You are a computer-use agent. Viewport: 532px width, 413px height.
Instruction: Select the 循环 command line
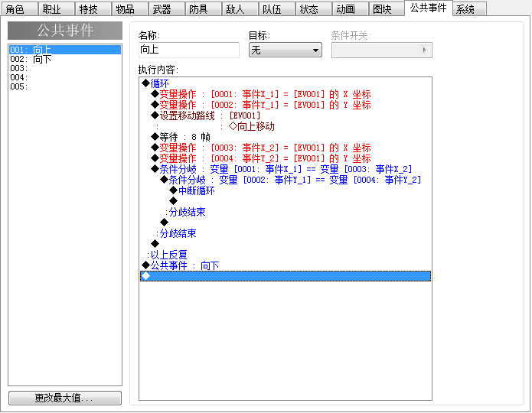pyautogui.click(x=286, y=83)
